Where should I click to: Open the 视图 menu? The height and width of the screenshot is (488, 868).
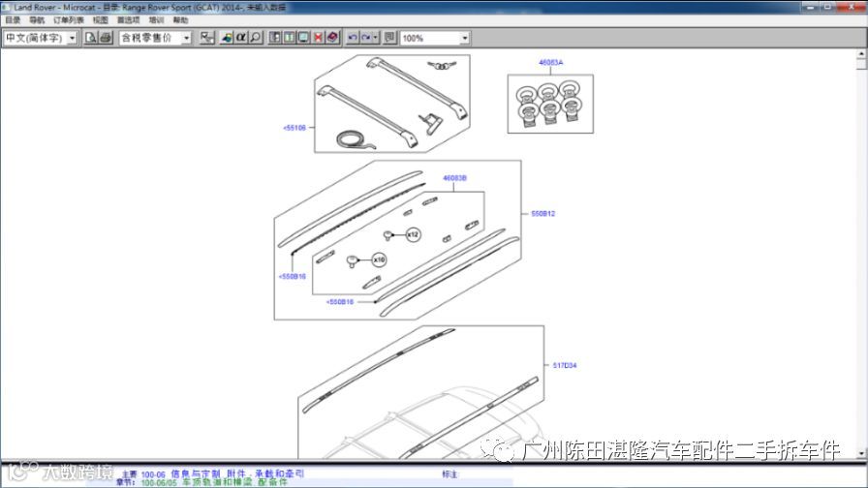point(100,20)
